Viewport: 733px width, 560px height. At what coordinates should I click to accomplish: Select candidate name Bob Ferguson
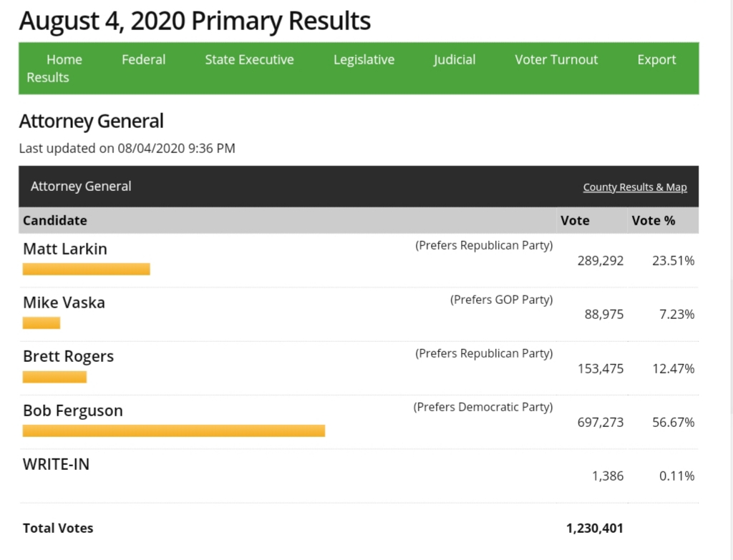coord(73,411)
